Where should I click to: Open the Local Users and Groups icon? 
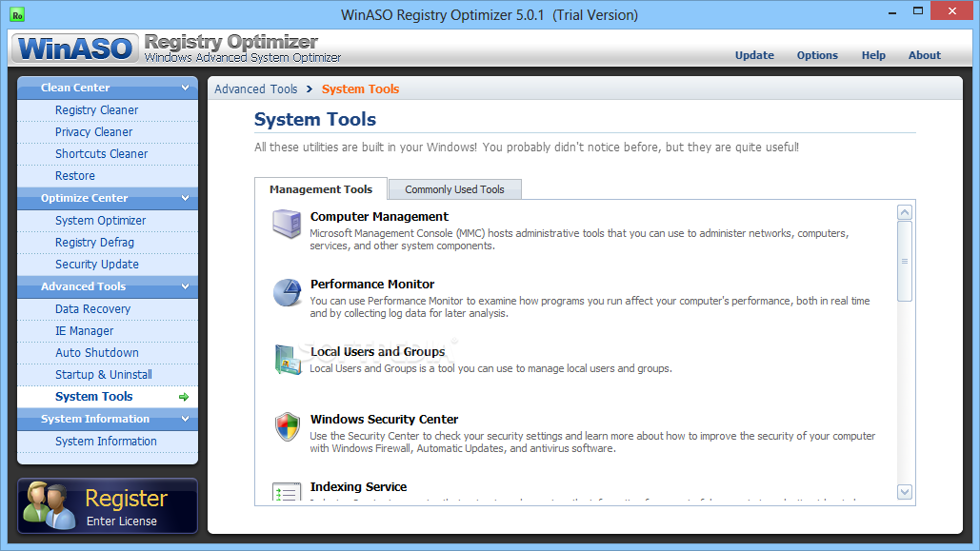(288, 359)
